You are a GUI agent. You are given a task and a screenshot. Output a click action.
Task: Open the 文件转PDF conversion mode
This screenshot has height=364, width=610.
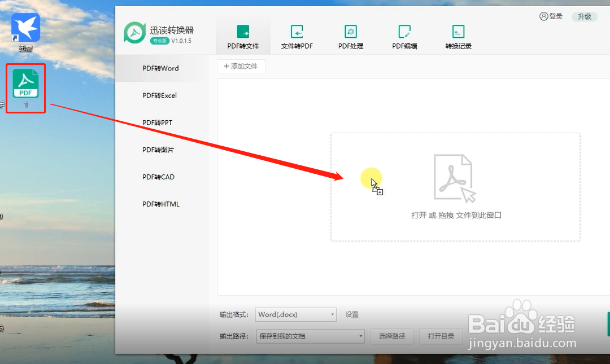[297, 33]
